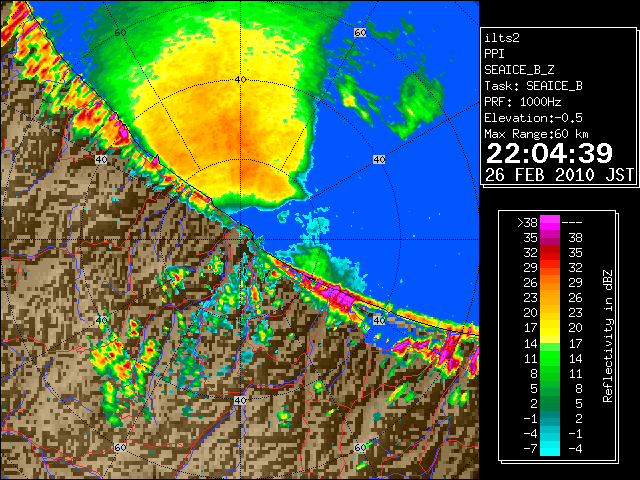Image resolution: width=640 pixels, height=480 pixels.
Task: Click the "---" legend label
Action: click(x=572, y=223)
